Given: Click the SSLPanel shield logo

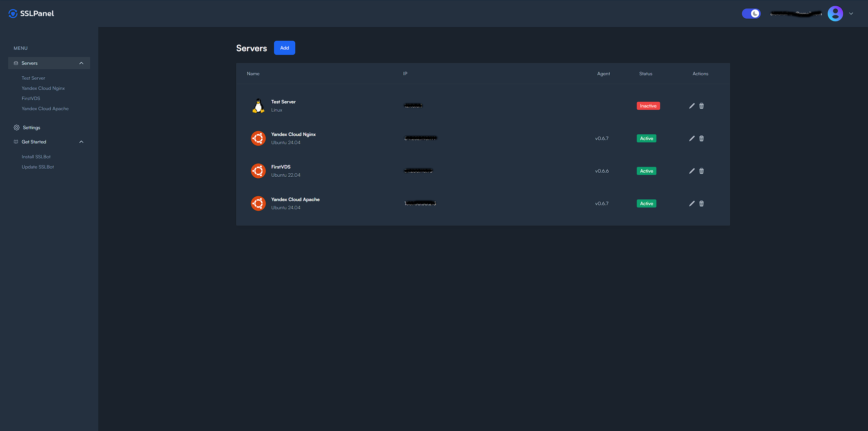Looking at the screenshot, I should [x=13, y=14].
